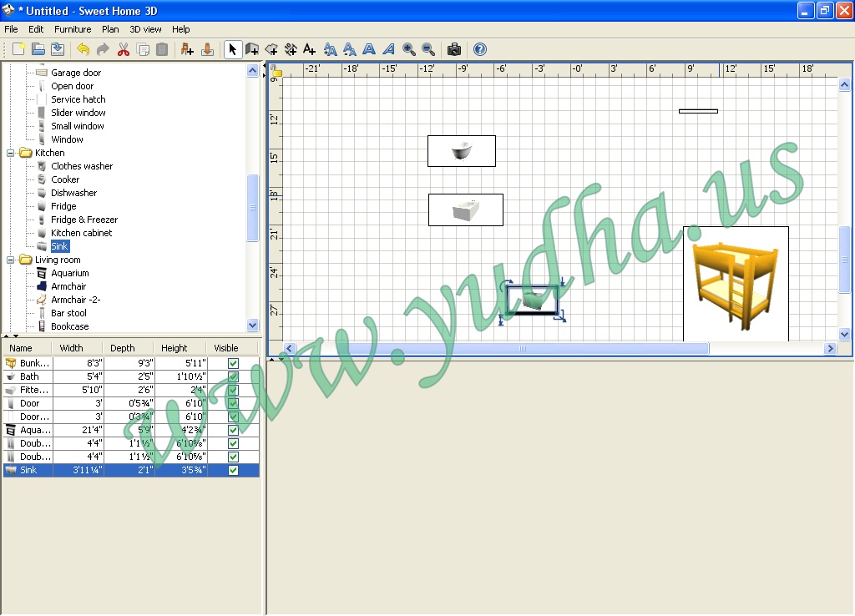
Task: Click the Open home toolbar icon
Action: point(38,49)
